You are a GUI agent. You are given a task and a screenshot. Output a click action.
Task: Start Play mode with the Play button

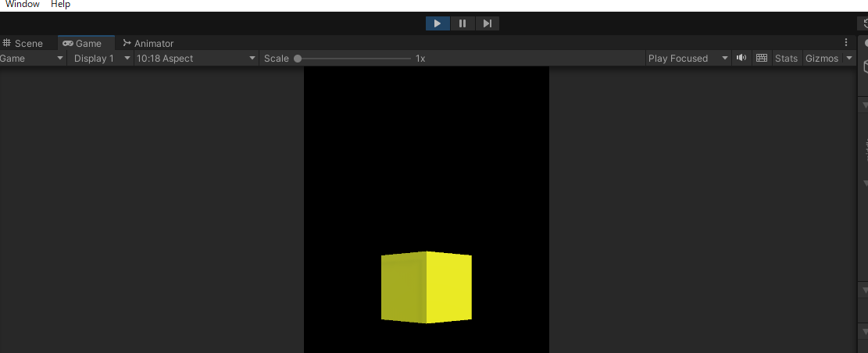pyautogui.click(x=438, y=23)
